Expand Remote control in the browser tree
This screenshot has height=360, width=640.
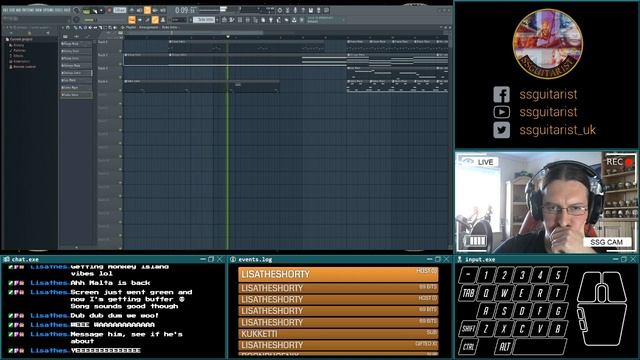22,67
